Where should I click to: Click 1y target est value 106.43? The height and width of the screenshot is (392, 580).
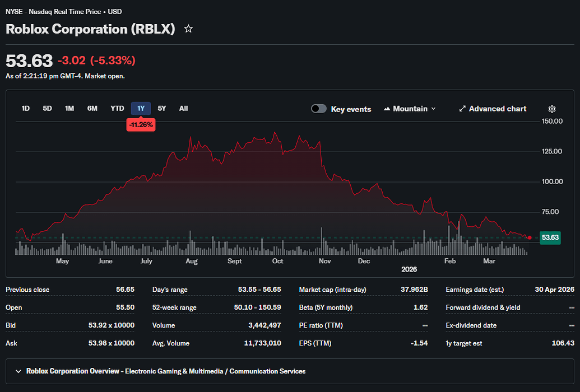563,343
